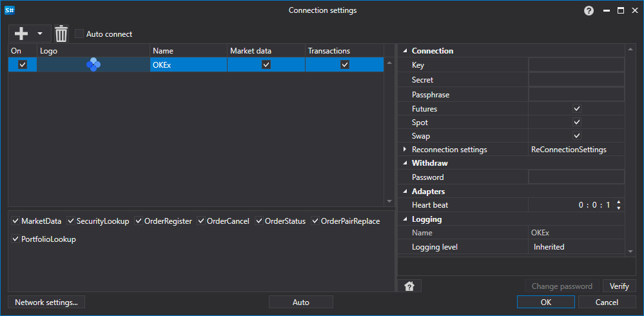Image resolution: width=644 pixels, height=316 pixels.
Task: Click the Logging Name value OKEx
Action: tap(576, 233)
